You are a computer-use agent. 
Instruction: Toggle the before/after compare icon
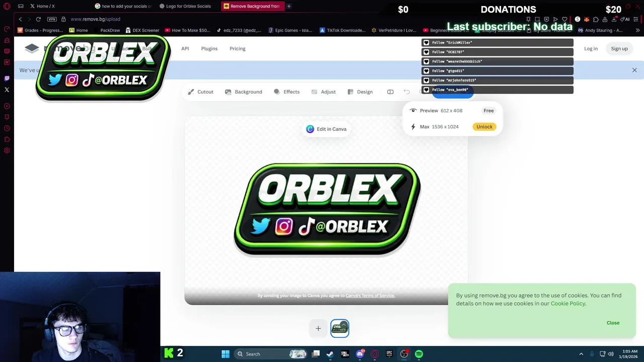[390, 92]
